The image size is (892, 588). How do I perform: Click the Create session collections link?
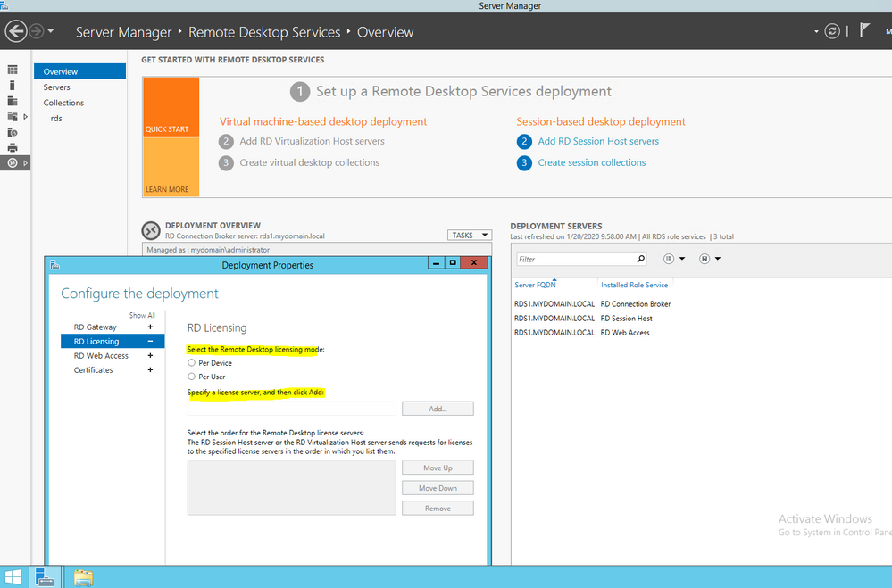592,162
